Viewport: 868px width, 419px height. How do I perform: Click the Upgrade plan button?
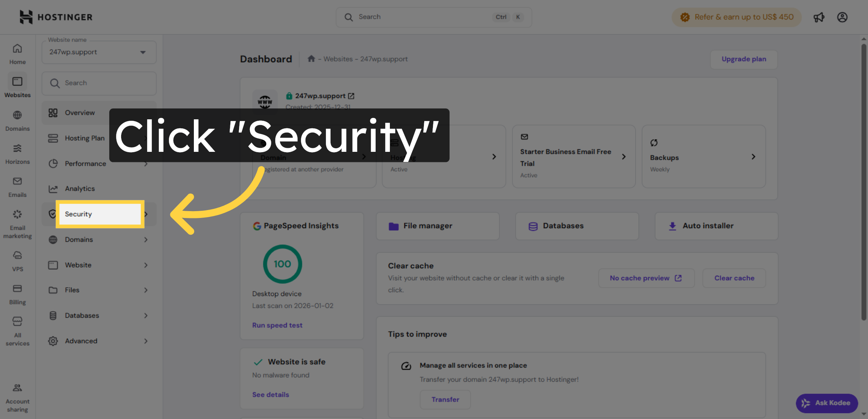tap(744, 59)
